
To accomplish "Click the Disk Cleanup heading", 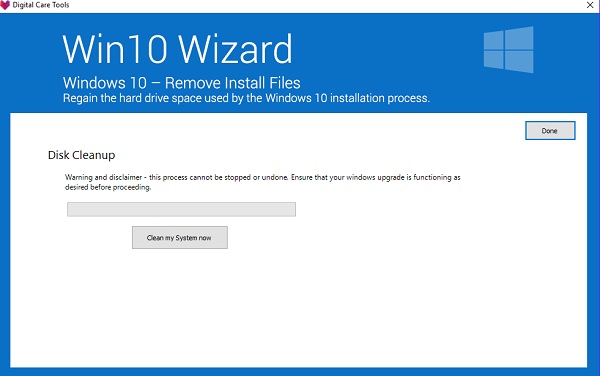I will 82,155.
